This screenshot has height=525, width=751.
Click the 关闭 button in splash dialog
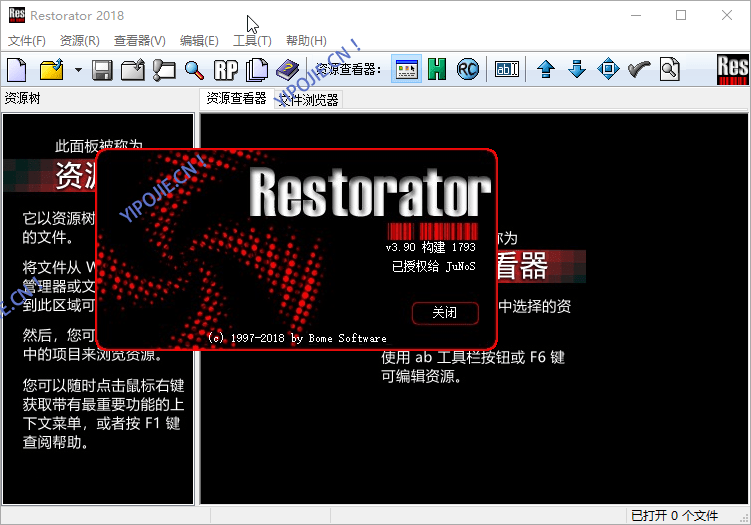(445, 313)
